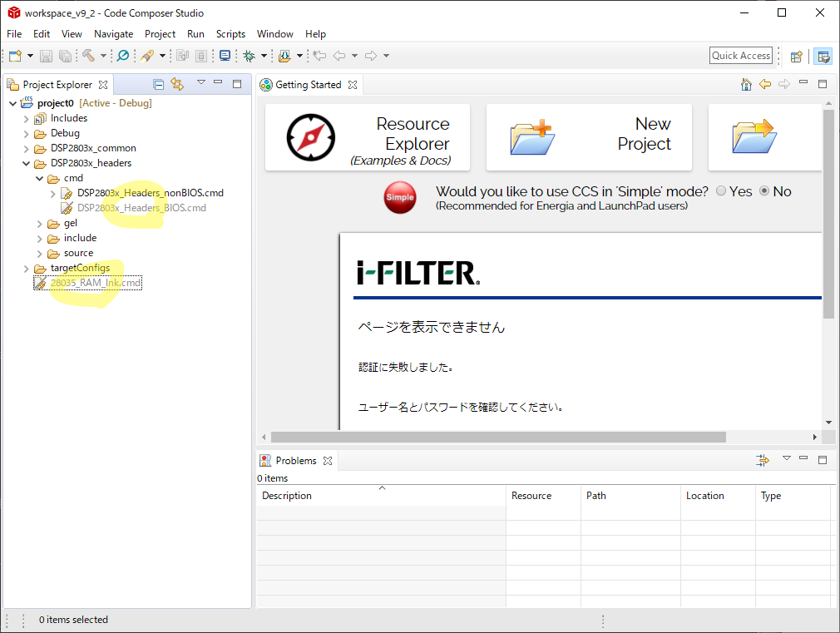Expand the Includes tree node

tap(27, 118)
